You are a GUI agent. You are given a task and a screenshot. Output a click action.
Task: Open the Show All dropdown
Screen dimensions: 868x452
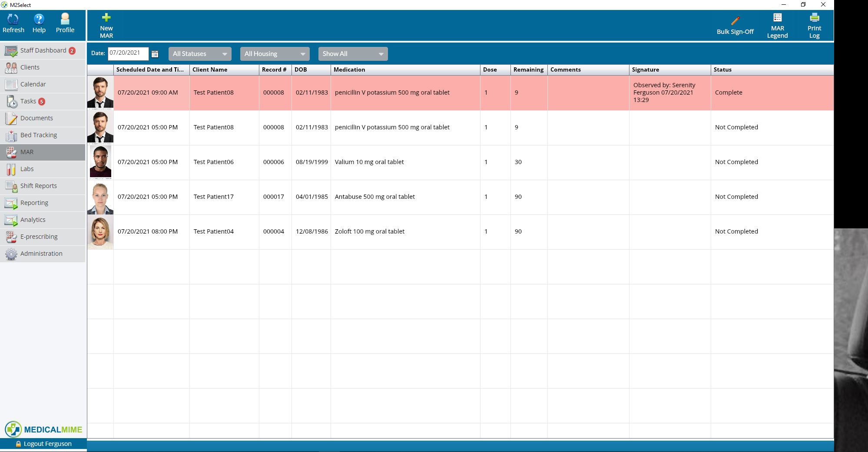click(353, 53)
